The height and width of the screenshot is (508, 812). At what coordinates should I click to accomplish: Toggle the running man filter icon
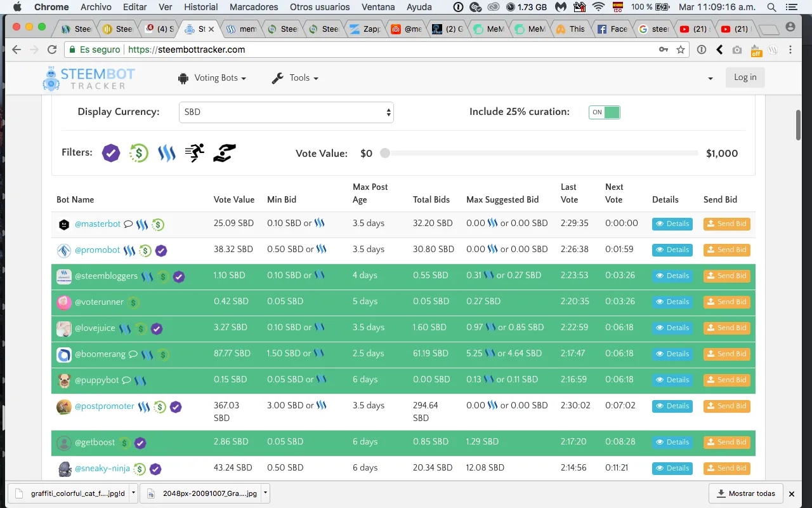(x=195, y=153)
